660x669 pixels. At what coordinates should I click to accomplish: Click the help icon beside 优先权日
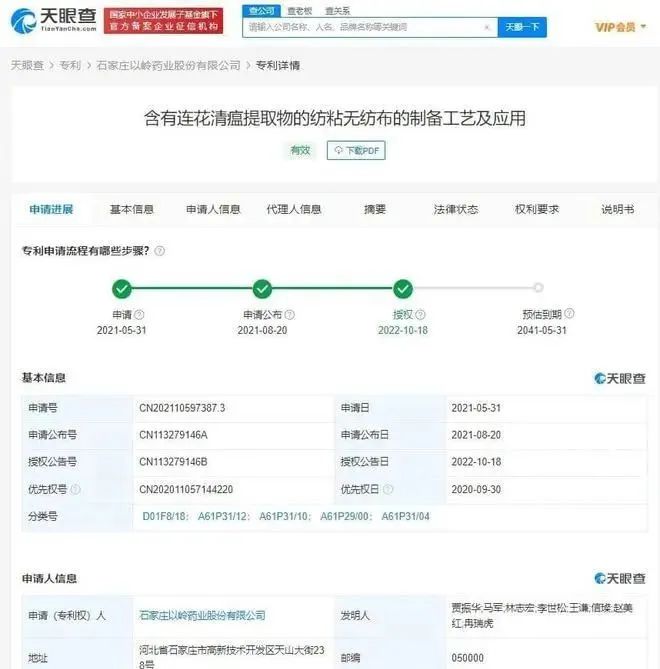(388, 489)
